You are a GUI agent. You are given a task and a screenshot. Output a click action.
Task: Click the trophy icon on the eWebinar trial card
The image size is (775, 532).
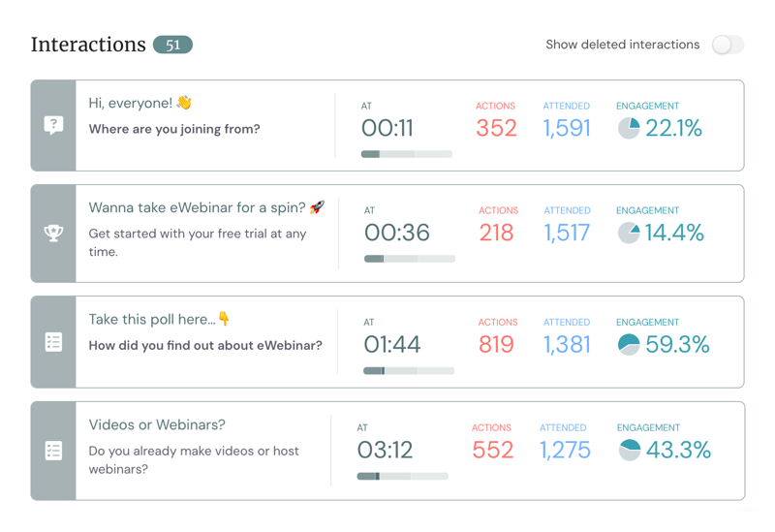(53, 234)
